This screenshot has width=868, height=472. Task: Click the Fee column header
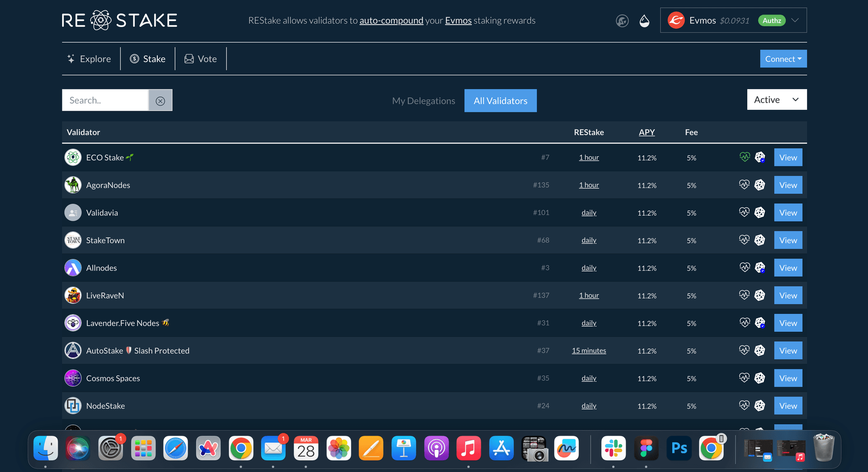coord(691,132)
